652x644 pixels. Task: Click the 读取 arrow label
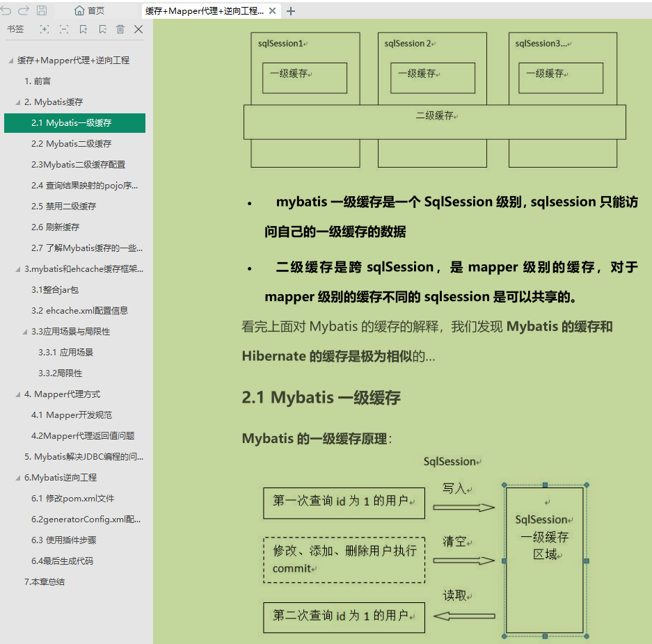(x=455, y=595)
